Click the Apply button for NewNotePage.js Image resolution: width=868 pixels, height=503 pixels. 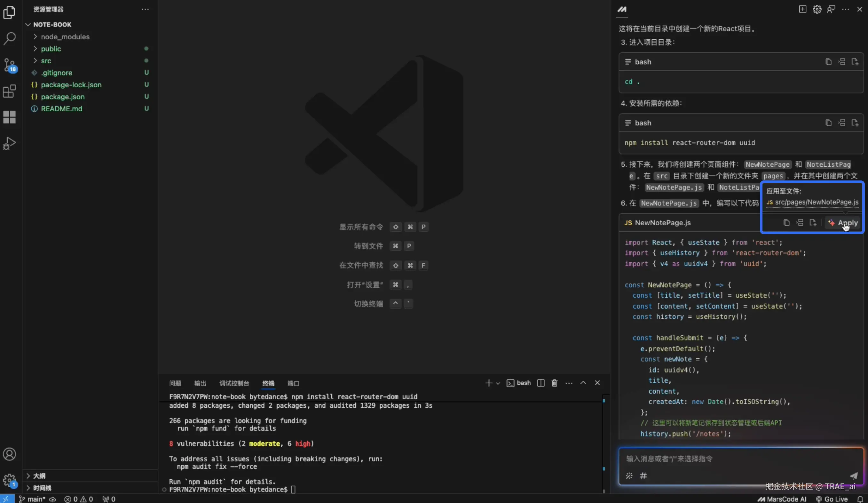tap(843, 223)
